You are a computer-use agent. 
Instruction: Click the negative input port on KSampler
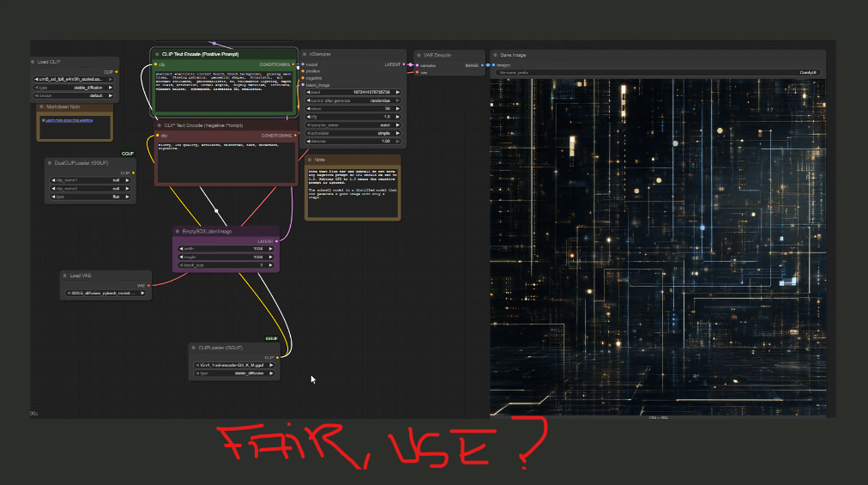(x=303, y=78)
